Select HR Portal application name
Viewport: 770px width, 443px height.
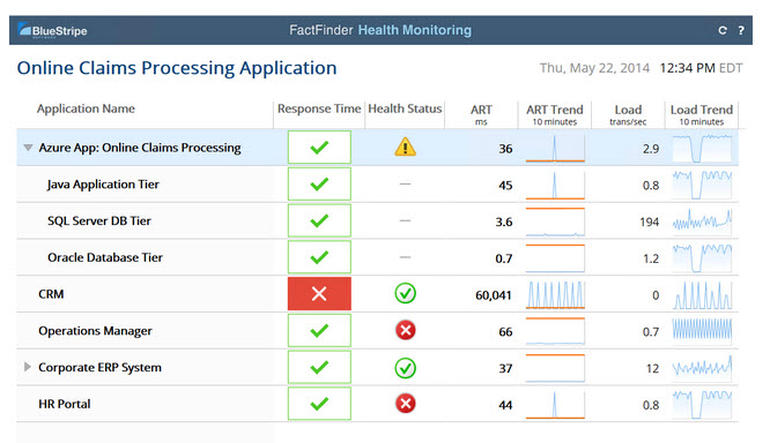pyautogui.click(x=64, y=404)
